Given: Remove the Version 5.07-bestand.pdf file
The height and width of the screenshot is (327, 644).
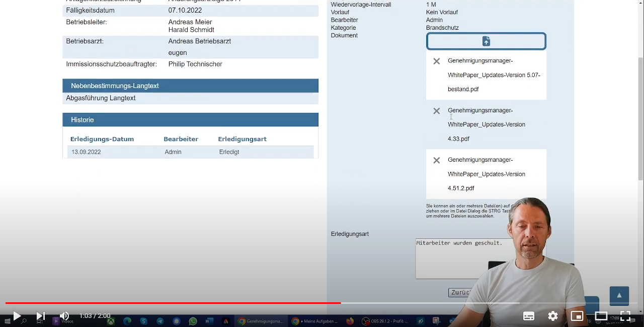Looking at the screenshot, I should coord(437,61).
